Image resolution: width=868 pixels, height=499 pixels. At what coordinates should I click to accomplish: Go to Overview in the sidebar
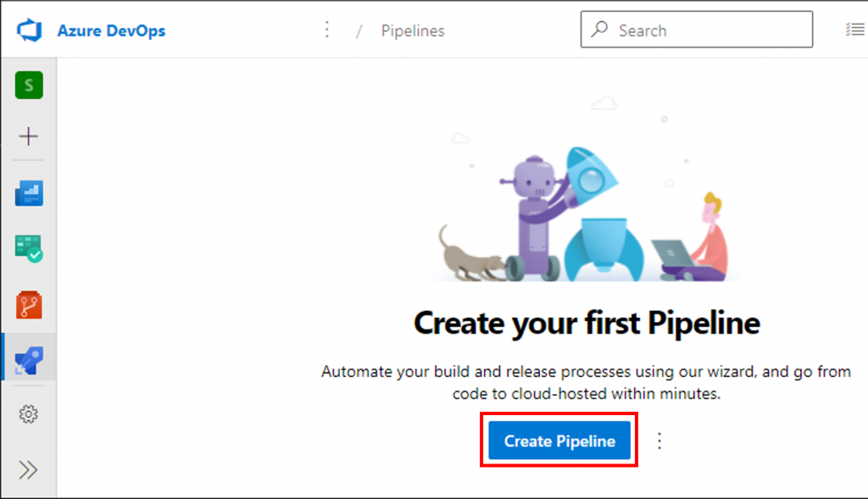[x=29, y=194]
